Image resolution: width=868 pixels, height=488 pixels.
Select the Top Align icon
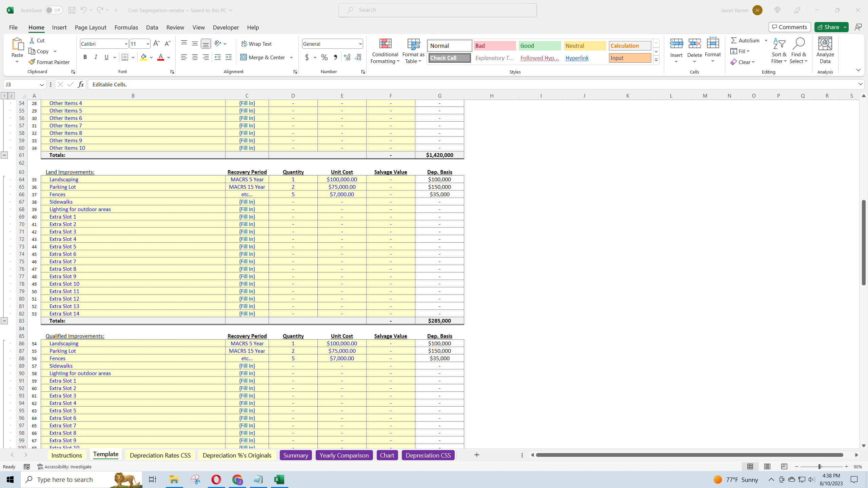[184, 43]
